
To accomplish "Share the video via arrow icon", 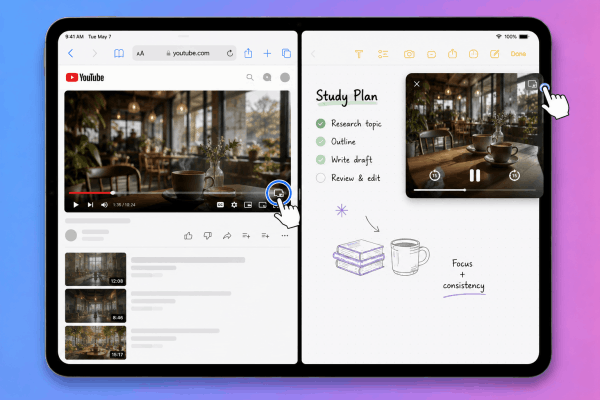I will click(227, 236).
